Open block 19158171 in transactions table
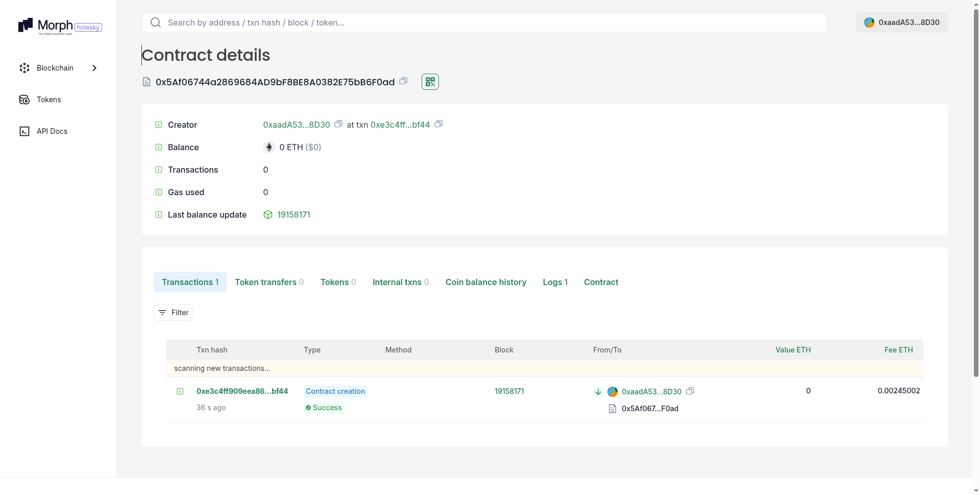 click(x=509, y=391)
